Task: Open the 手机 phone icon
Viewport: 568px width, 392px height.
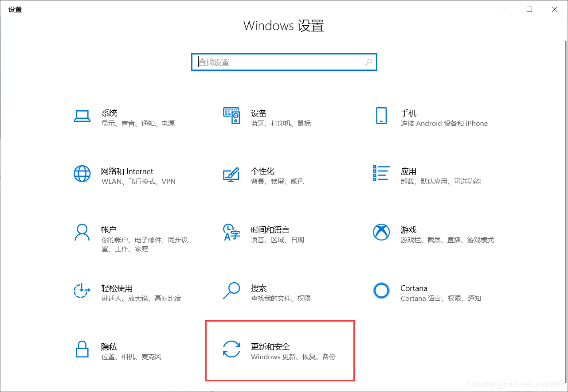Action: tap(381, 116)
